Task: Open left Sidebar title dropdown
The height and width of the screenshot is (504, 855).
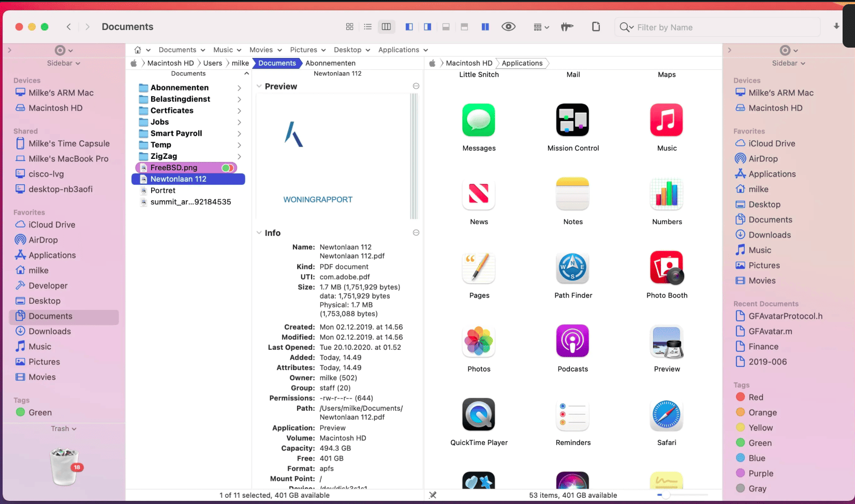Action: (x=64, y=63)
